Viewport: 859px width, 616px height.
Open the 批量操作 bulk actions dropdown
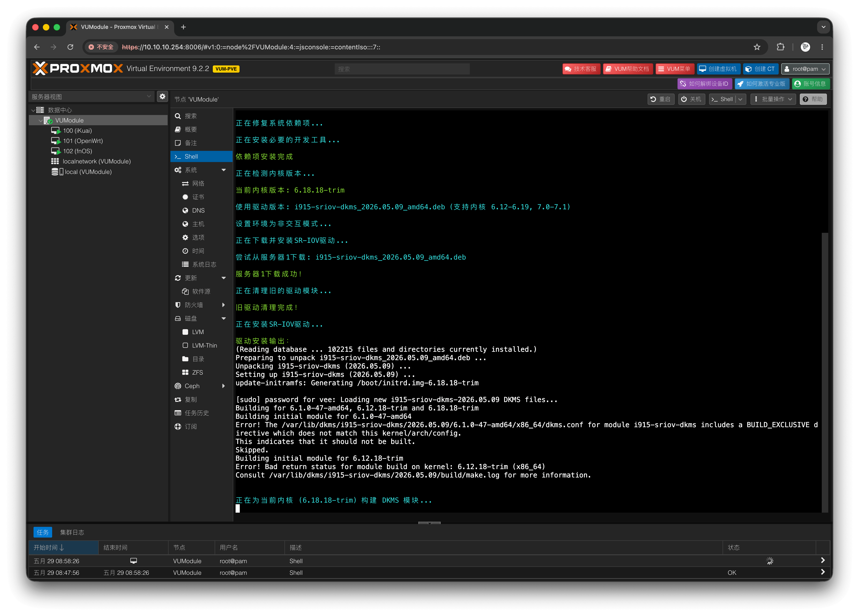773,99
